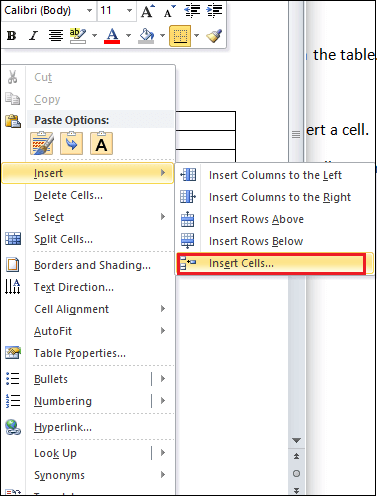
Task: Click the Format Painter brush icon
Action: point(214,36)
